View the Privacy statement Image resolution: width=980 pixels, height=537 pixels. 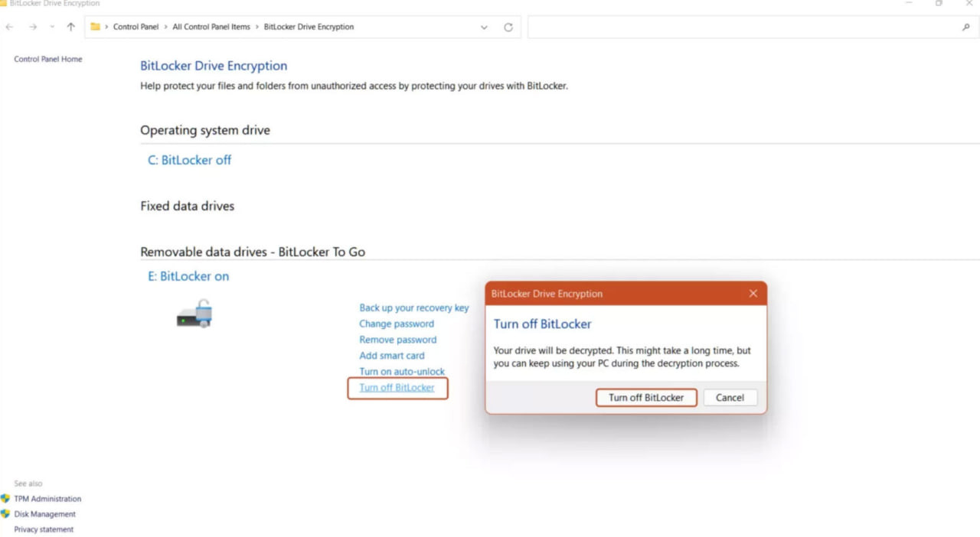[x=44, y=529]
